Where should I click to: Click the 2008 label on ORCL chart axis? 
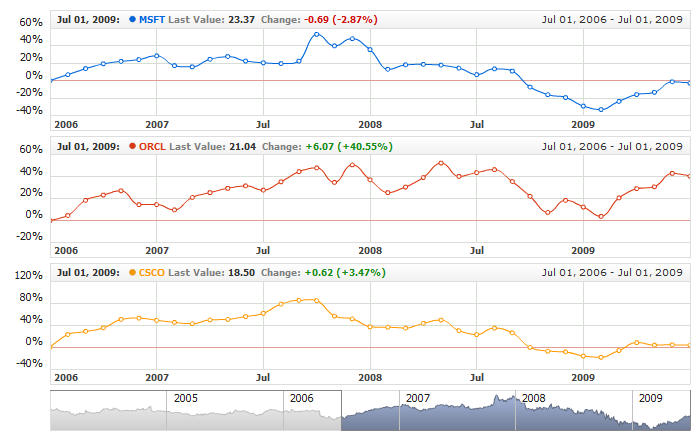[370, 250]
